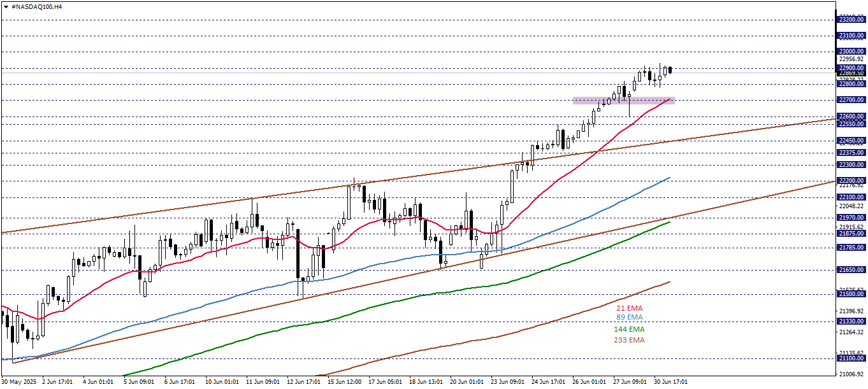The image size is (868, 389).
Task: Click the 21264.32 axis value
Action: [x=852, y=332]
